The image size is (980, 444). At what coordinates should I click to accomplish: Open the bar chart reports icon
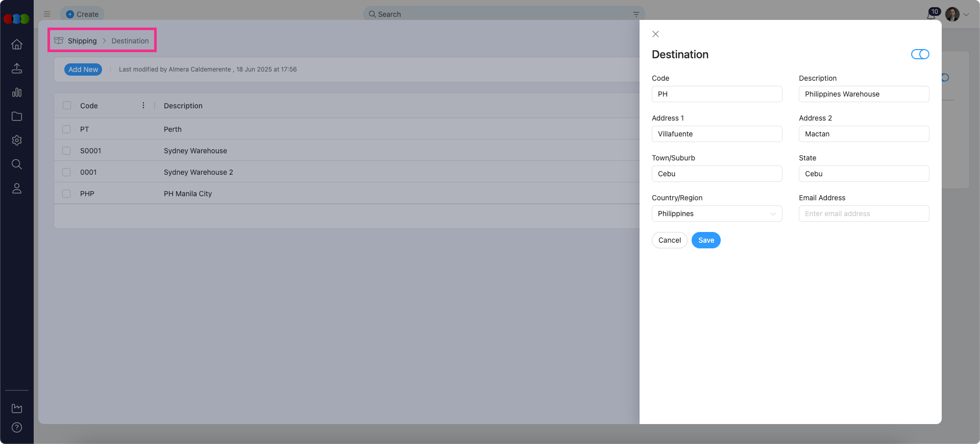17,92
